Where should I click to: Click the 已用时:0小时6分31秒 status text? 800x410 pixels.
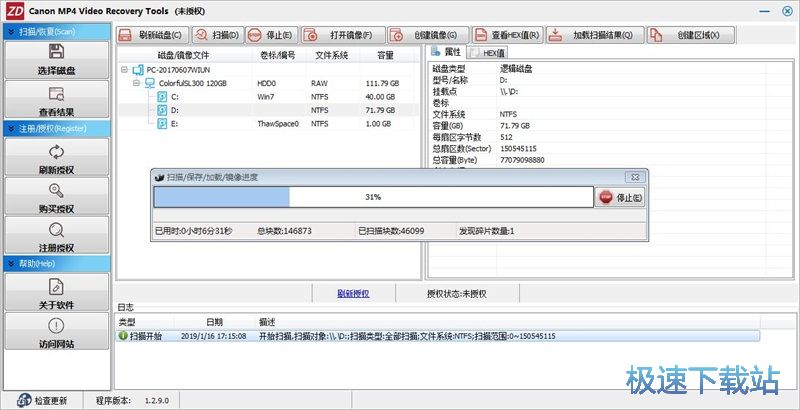193,231
